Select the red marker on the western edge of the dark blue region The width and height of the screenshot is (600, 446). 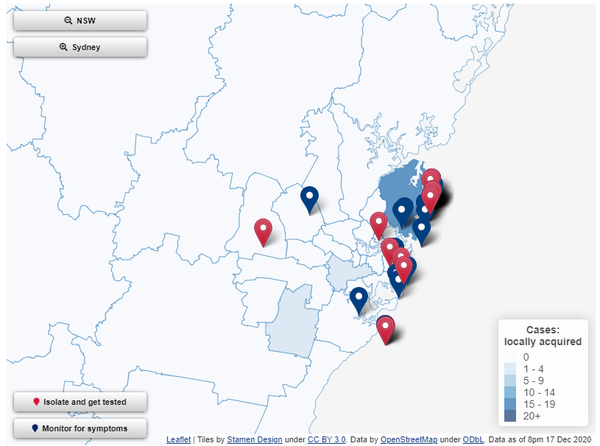click(379, 225)
